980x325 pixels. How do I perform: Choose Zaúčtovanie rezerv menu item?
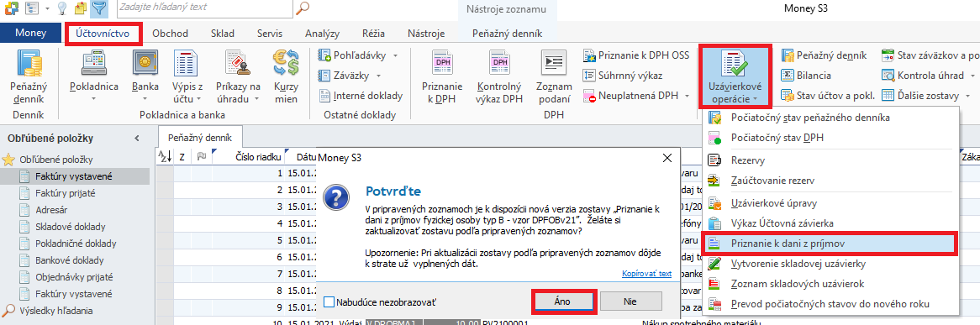click(831, 181)
